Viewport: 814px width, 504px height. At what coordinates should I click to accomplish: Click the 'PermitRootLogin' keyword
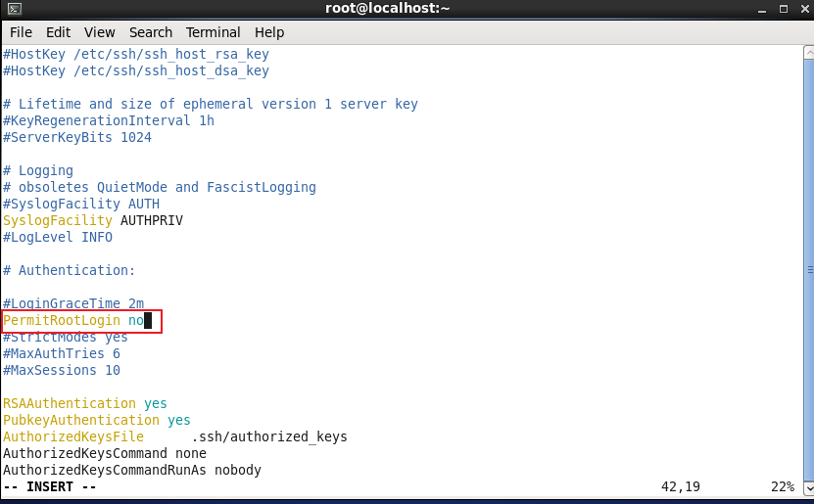point(62,320)
